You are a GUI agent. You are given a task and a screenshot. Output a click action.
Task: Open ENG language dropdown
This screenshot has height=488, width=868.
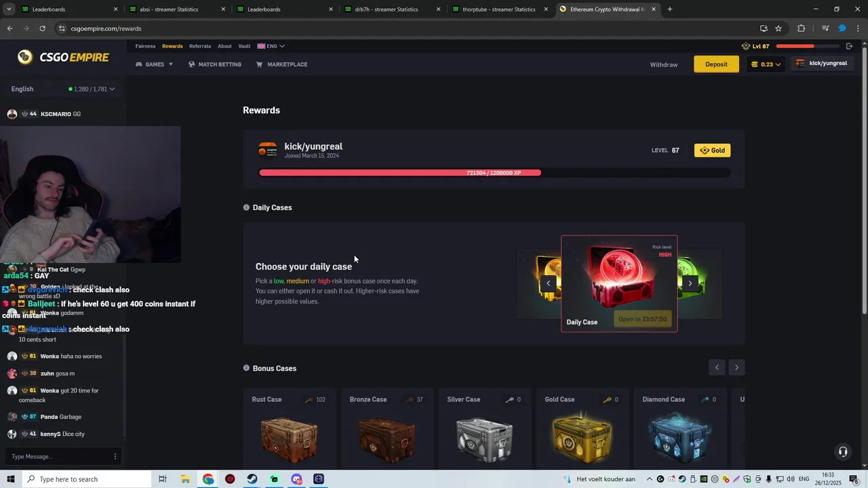point(271,46)
